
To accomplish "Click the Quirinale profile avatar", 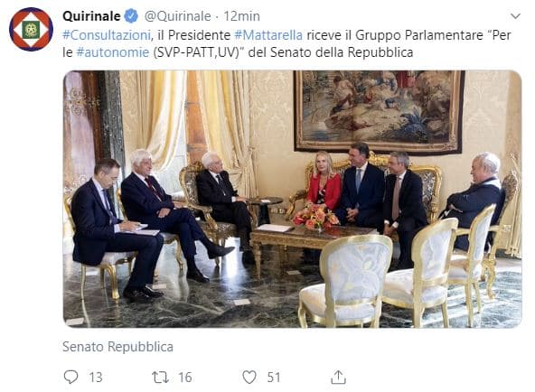I will pos(31,29).
